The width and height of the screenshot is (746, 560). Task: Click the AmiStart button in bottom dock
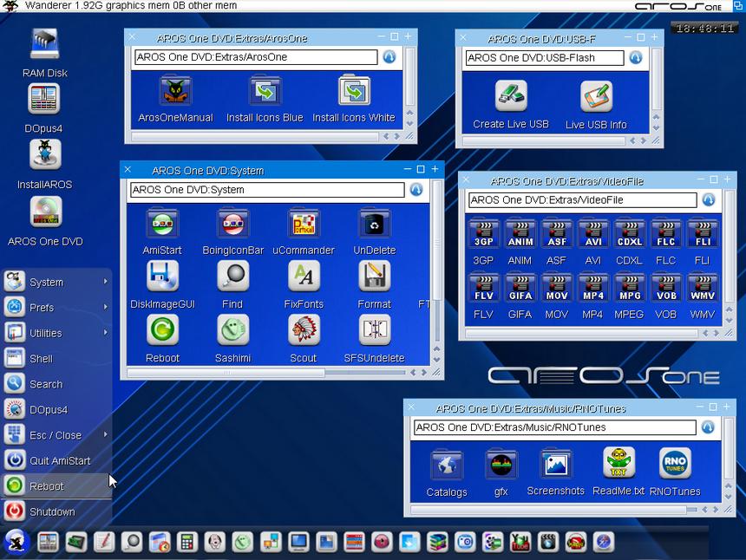point(16,542)
